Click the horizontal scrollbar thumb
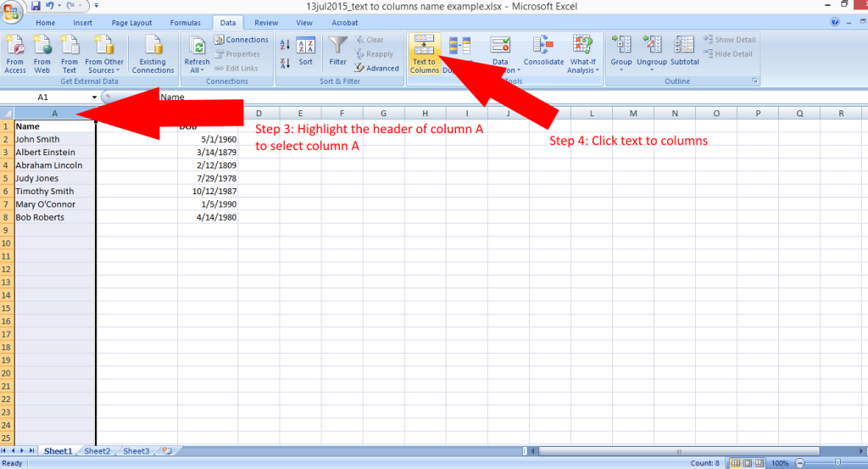The width and height of the screenshot is (868, 469). [679, 451]
